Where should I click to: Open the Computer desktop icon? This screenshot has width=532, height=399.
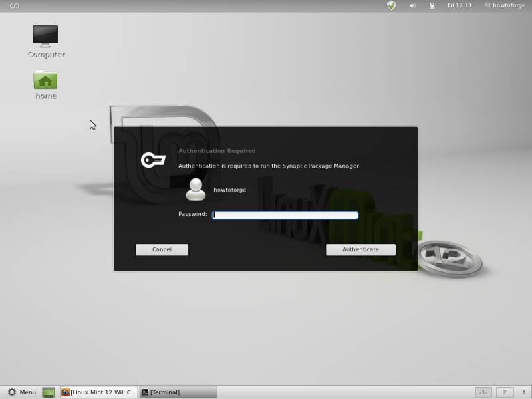[45, 41]
